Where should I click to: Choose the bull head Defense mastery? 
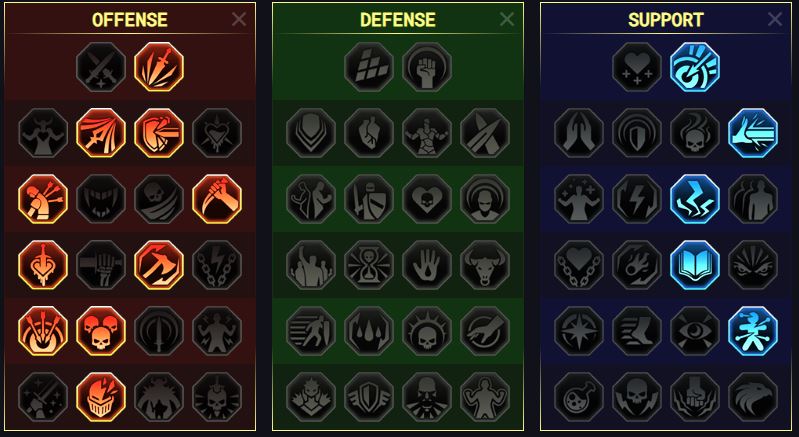click(x=485, y=265)
